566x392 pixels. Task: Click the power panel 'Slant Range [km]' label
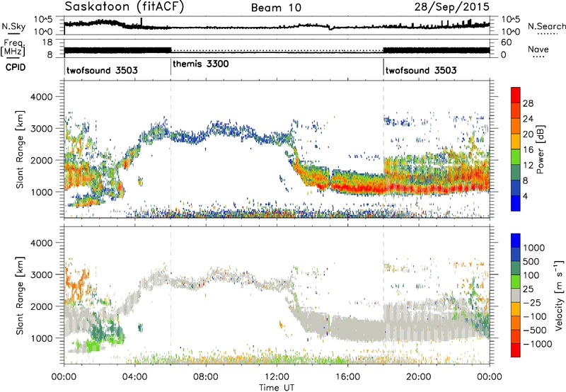point(20,149)
